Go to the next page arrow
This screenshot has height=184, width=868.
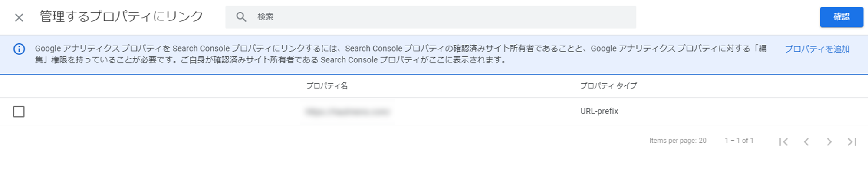click(829, 141)
